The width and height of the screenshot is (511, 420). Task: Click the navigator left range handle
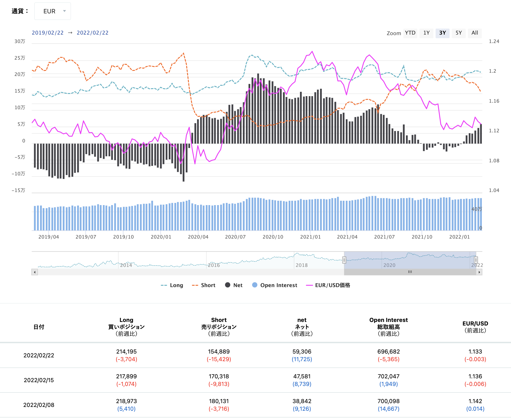coord(344,260)
